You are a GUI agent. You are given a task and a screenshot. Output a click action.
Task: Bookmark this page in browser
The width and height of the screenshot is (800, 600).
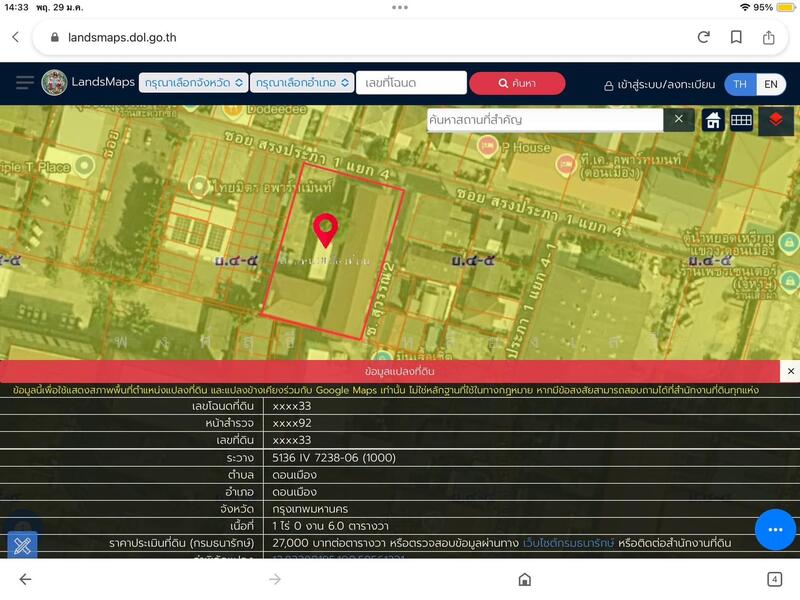pyautogui.click(x=736, y=37)
